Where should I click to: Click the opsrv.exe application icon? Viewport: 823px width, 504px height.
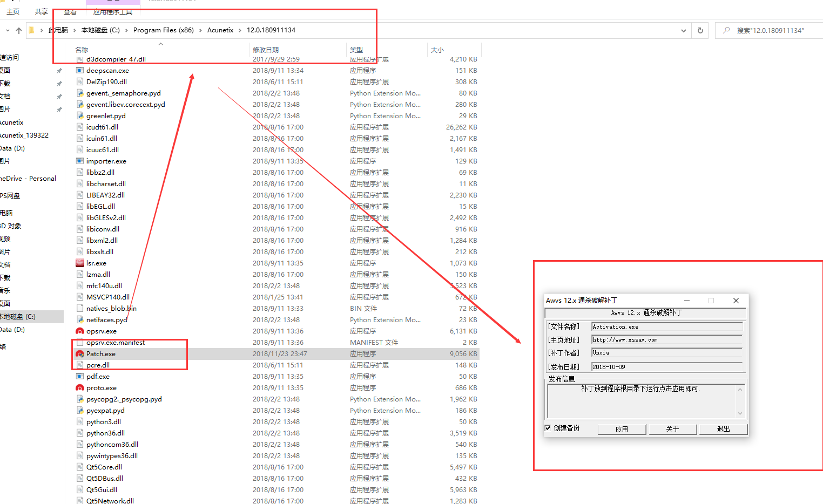(x=80, y=331)
